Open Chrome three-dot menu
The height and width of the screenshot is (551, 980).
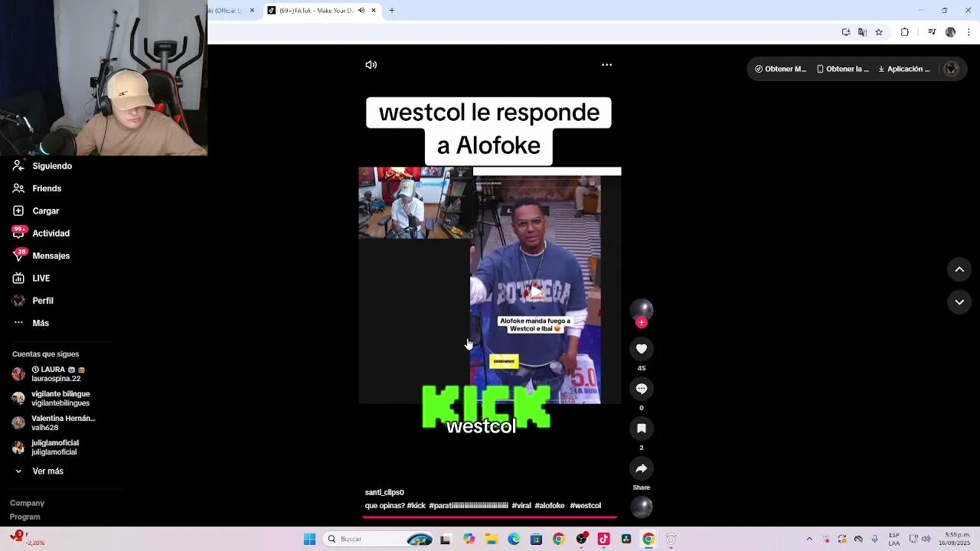(x=969, y=32)
